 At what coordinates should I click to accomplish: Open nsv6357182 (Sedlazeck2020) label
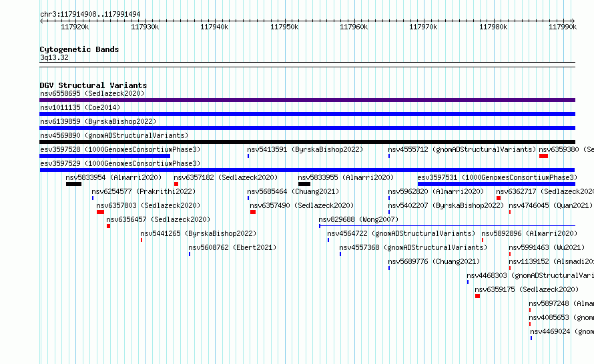226,177
